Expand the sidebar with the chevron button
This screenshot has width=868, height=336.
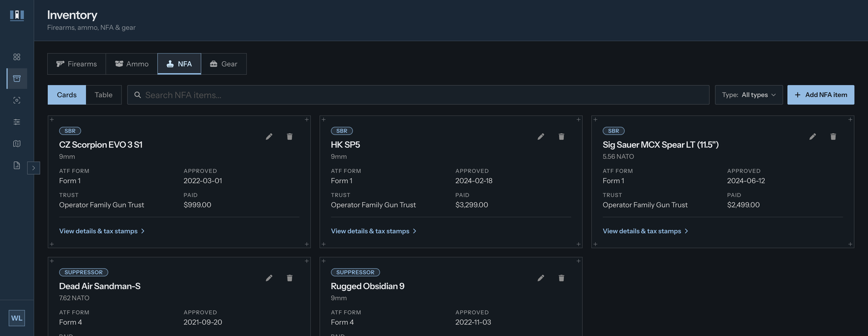pyautogui.click(x=34, y=168)
